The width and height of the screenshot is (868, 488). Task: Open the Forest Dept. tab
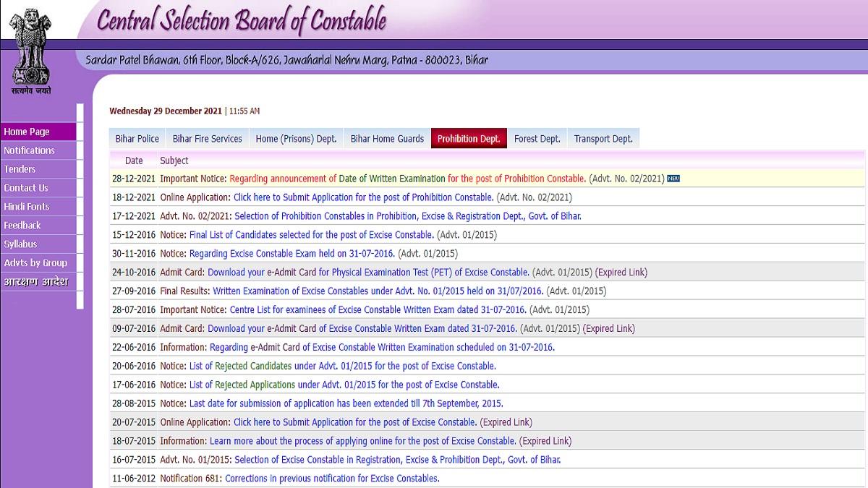click(537, 139)
